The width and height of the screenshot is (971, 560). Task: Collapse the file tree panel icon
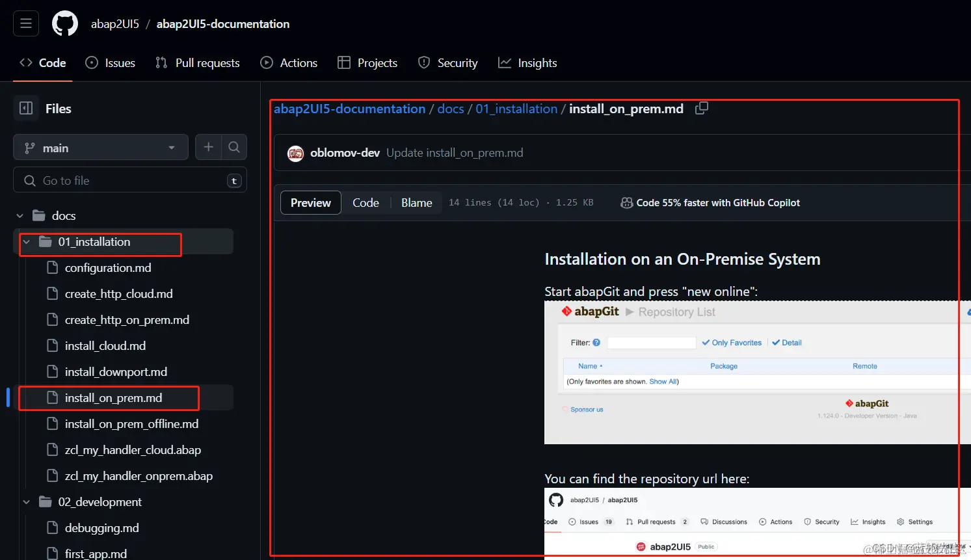26,109
